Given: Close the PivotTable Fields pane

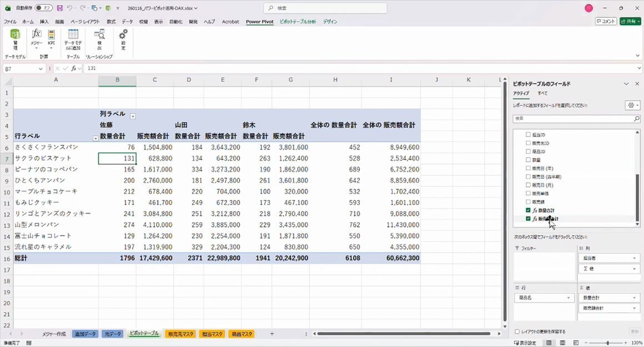Looking at the screenshot, I should (x=637, y=84).
